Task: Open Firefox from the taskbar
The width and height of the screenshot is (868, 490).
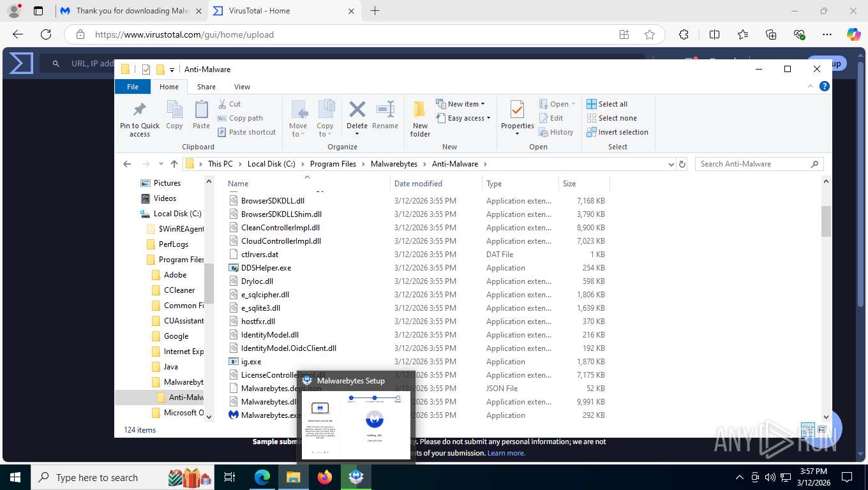Action: pyautogui.click(x=325, y=477)
